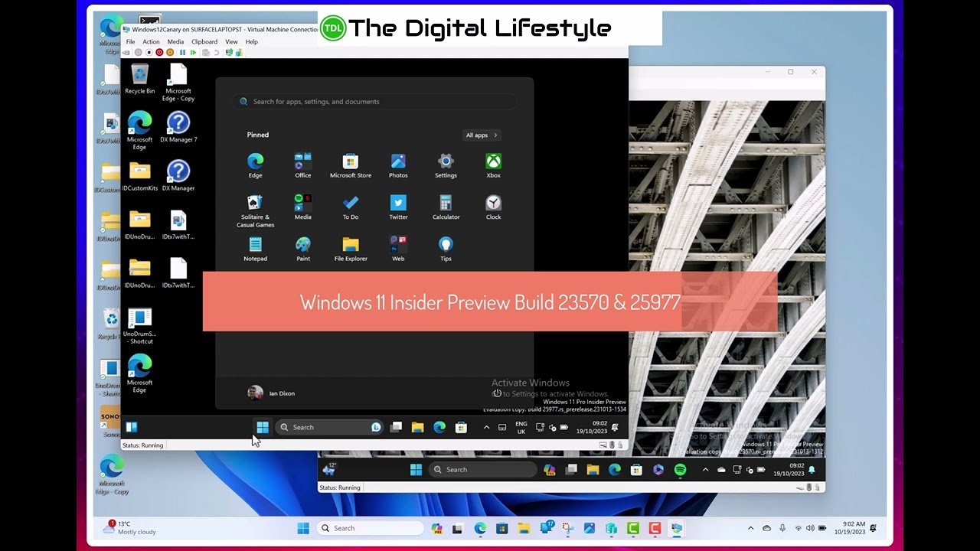Open pinned Twitter app
This screenshot has height=551, width=980.
pos(398,207)
